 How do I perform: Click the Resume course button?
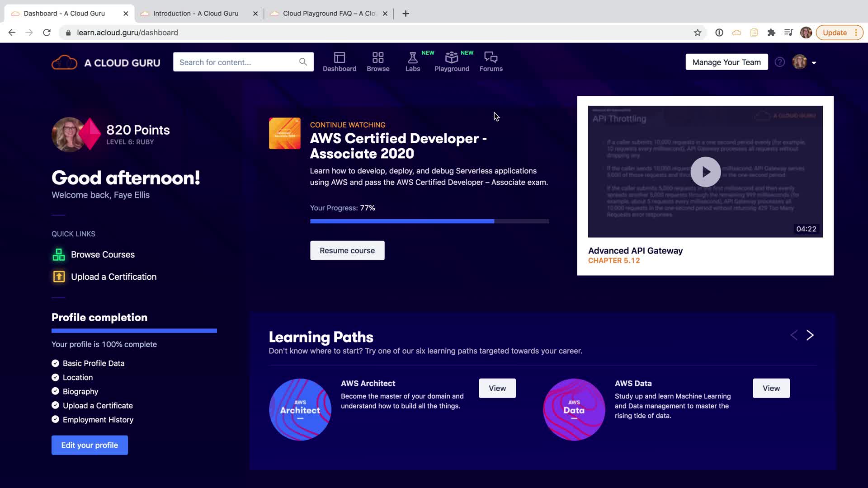tap(347, 250)
